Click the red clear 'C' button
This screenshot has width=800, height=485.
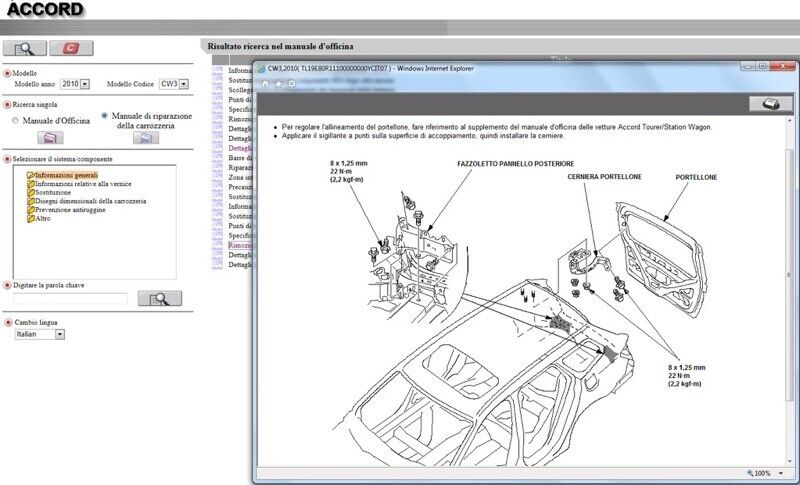click(71, 48)
